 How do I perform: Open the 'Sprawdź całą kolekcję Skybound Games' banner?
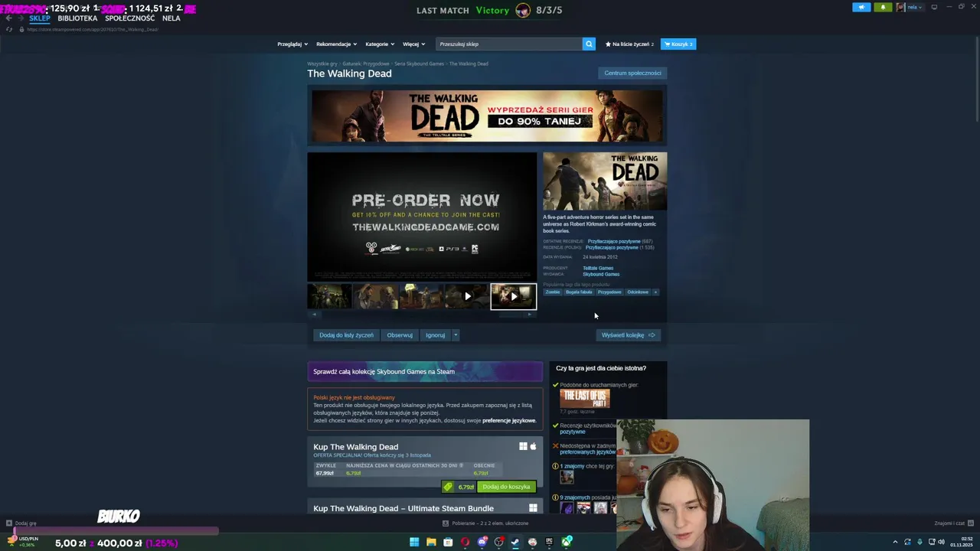pos(425,372)
